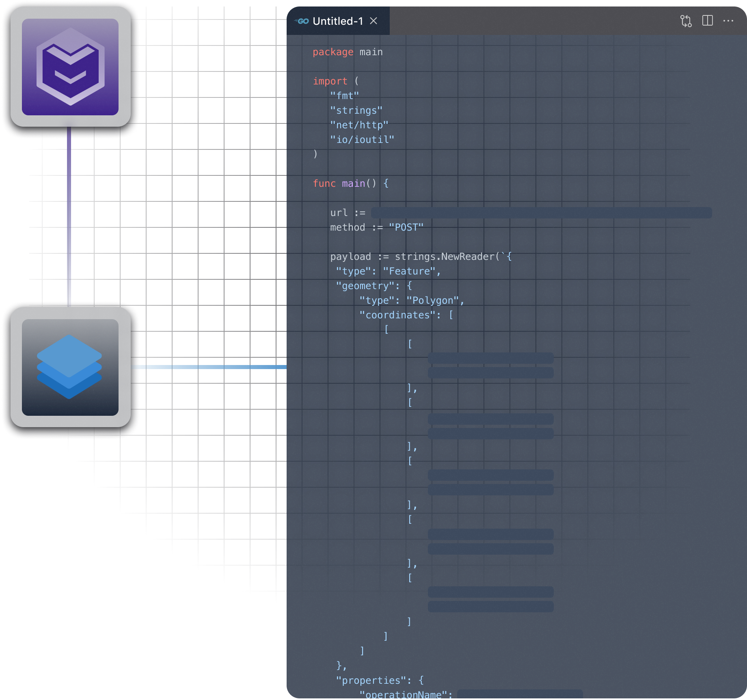Click the method := "POST" line

pyautogui.click(x=377, y=227)
